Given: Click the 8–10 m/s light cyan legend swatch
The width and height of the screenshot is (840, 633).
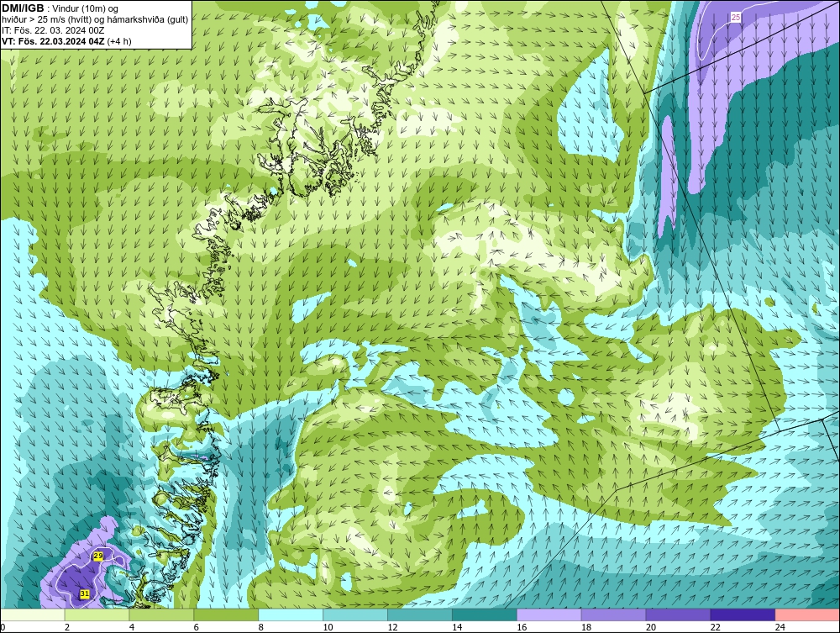Looking at the screenshot, I should [291, 615].
